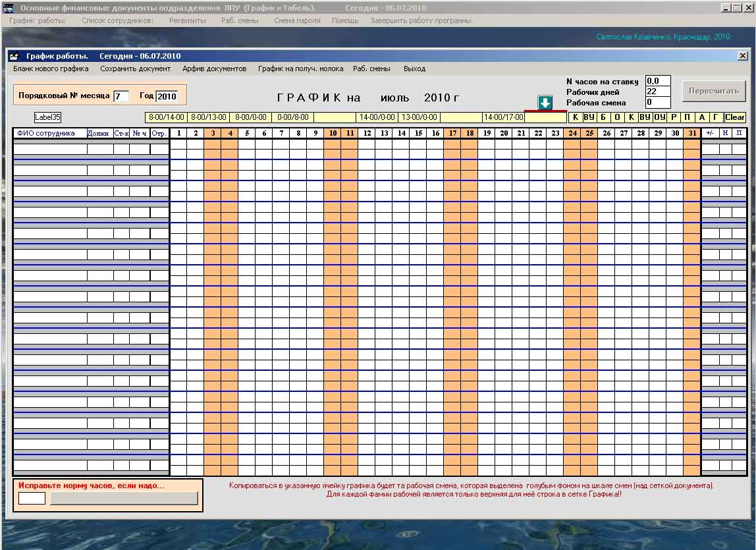Click the last П column header in grid
This screenshot has height=550, width=756.
(x=739, y=133)
